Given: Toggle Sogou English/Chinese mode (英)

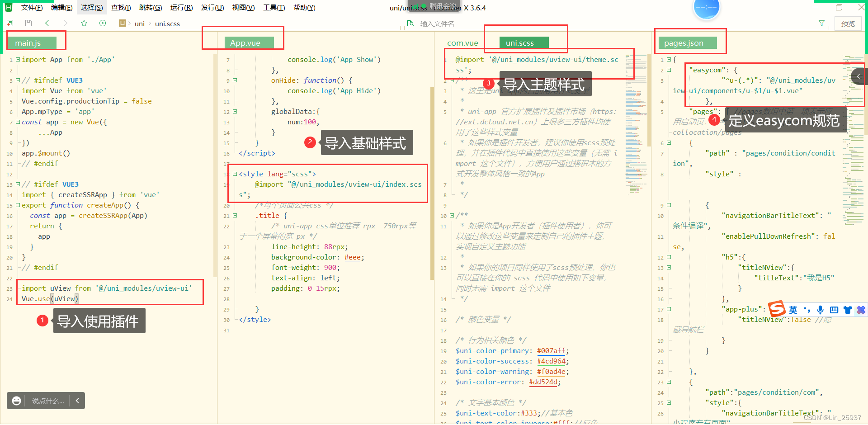Looking at the screenshot, I should [x=793, y=310].
